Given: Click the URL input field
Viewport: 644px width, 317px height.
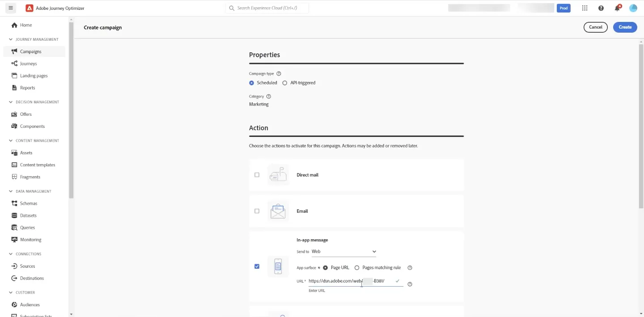Looking at the screenshot, I should coord(356,281).
